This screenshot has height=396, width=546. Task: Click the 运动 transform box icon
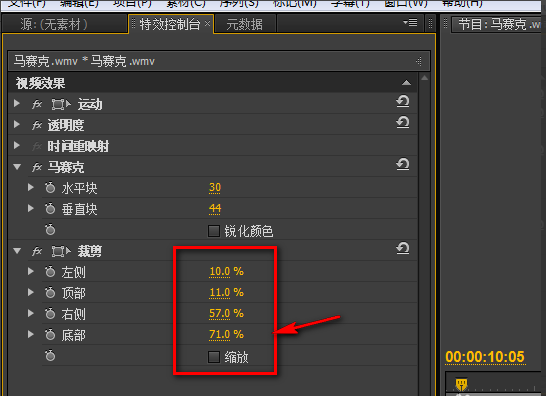click(x=61, y=104)
